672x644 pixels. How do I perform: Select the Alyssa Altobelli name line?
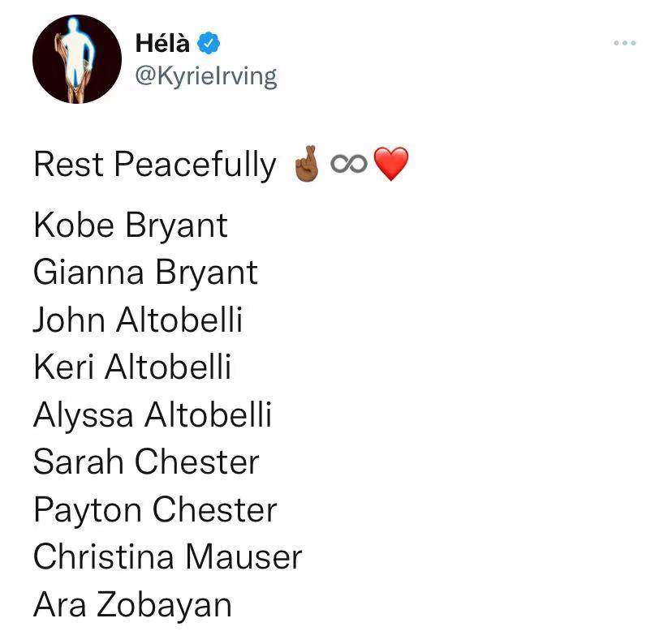pyautogui.click(x=153, y=415)
